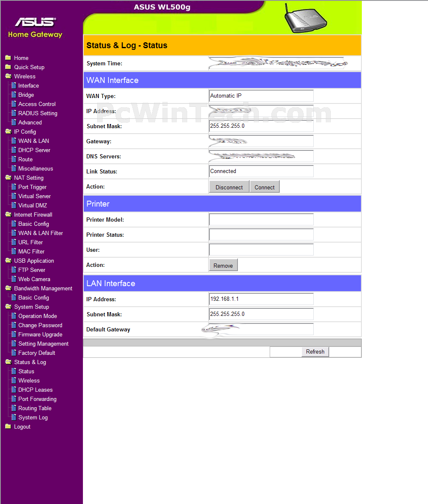Viewport: 428px width, 504px height.
Task: Click the LAN Default Gateway field
Action: [261, 329]
